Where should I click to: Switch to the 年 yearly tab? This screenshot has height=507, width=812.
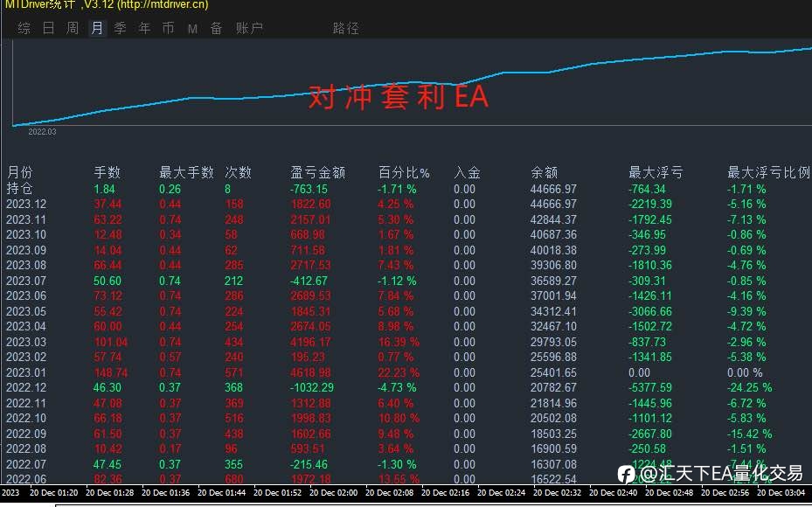pyautogui.click(x=144, y=28)
